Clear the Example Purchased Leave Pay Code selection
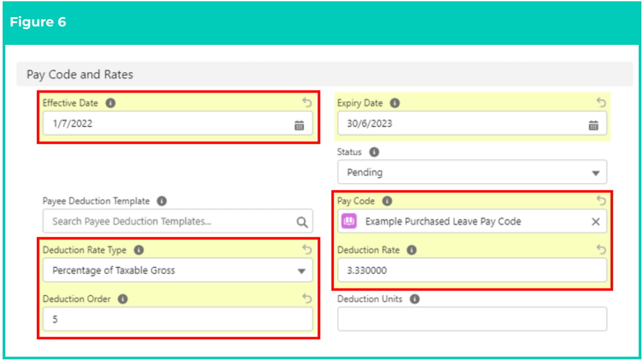The image size is (644, 362). [x=596, y=222]
